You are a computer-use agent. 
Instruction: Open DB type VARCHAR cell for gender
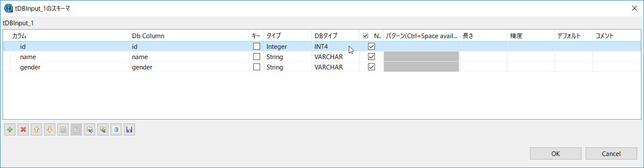coord(335,67)
